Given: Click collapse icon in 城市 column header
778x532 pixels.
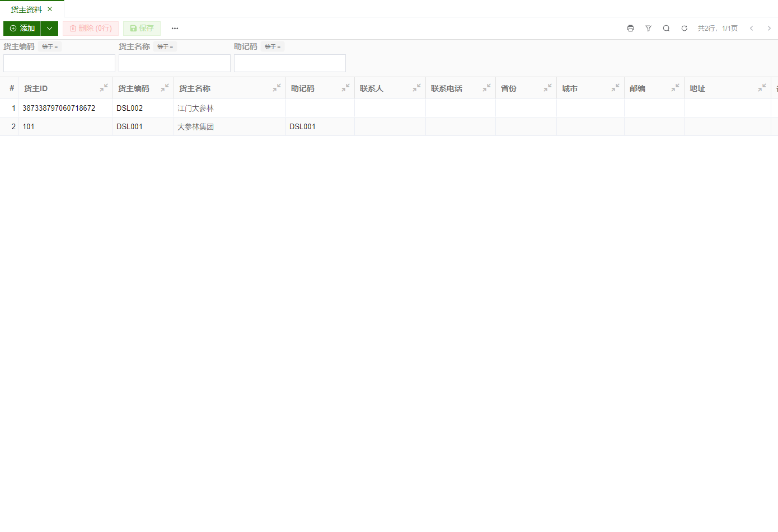Looking at the screenshot, I should pos(616,88).
